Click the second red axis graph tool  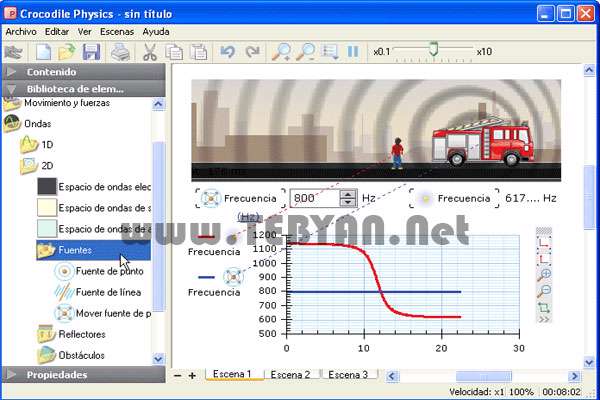click(x=544, y=259)
